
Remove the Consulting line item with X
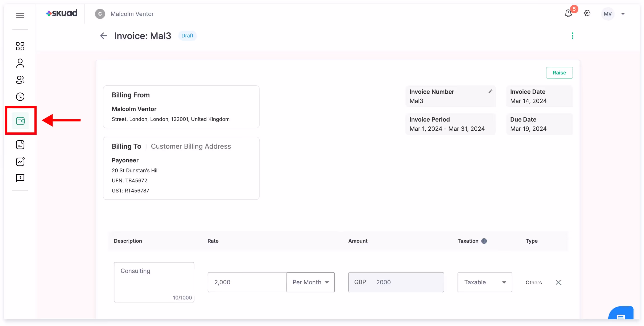click(558, 282)
